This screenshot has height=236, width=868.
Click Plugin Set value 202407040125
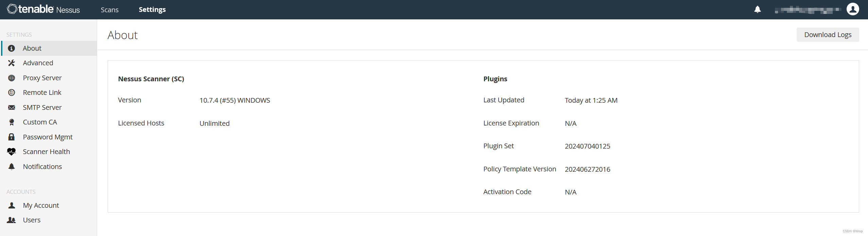[587, 146]
